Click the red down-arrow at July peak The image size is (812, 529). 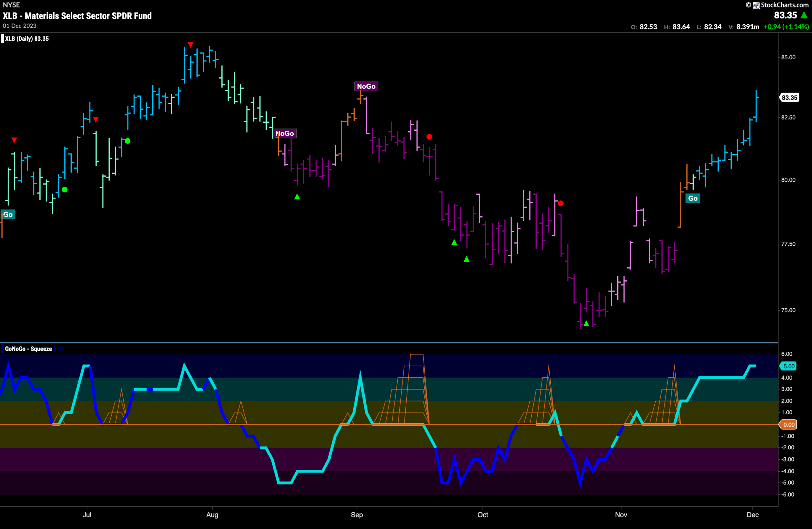(x=190, y=45)
